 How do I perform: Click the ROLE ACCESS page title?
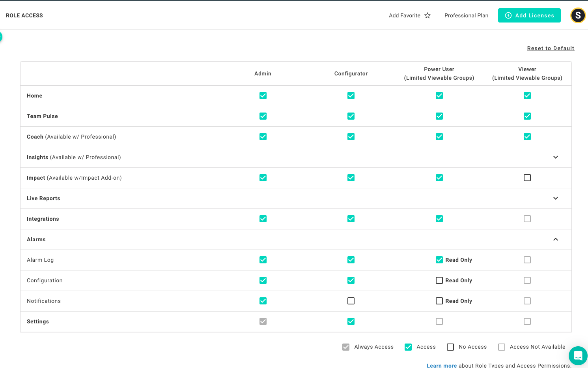(x=24, y=15)
